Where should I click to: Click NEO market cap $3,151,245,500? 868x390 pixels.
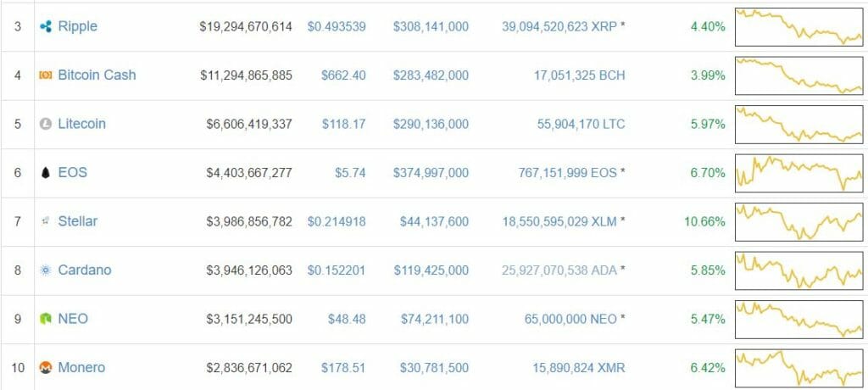(x=249, y=319)
